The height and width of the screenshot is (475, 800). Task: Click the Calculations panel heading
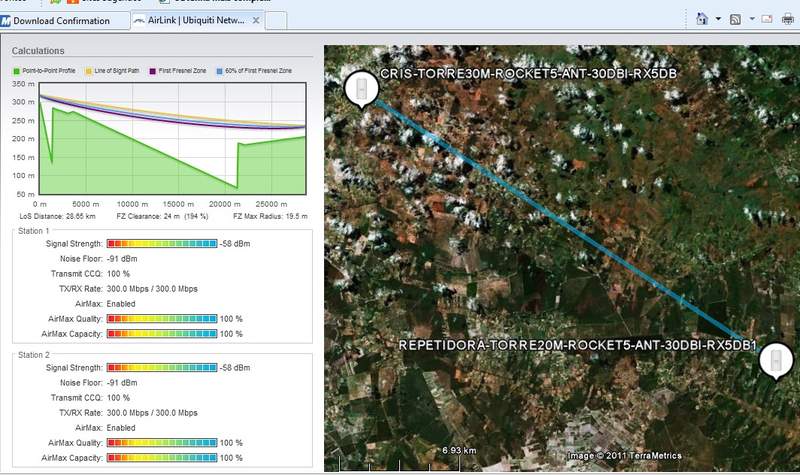click(x=38, y=51)
